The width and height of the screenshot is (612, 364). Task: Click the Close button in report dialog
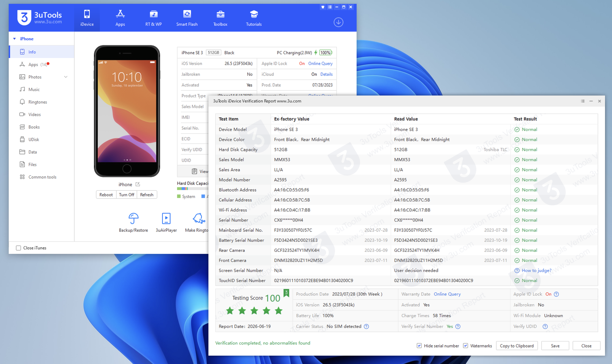586,346
